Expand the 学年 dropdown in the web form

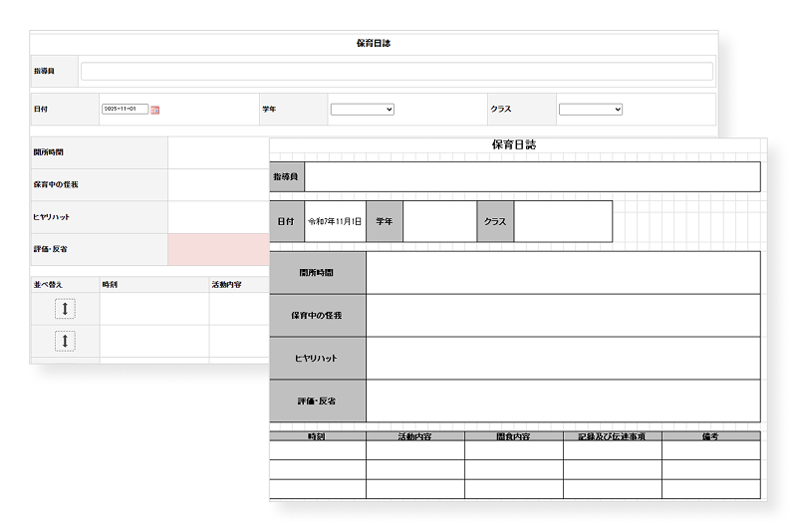click(x=362, y=109)
